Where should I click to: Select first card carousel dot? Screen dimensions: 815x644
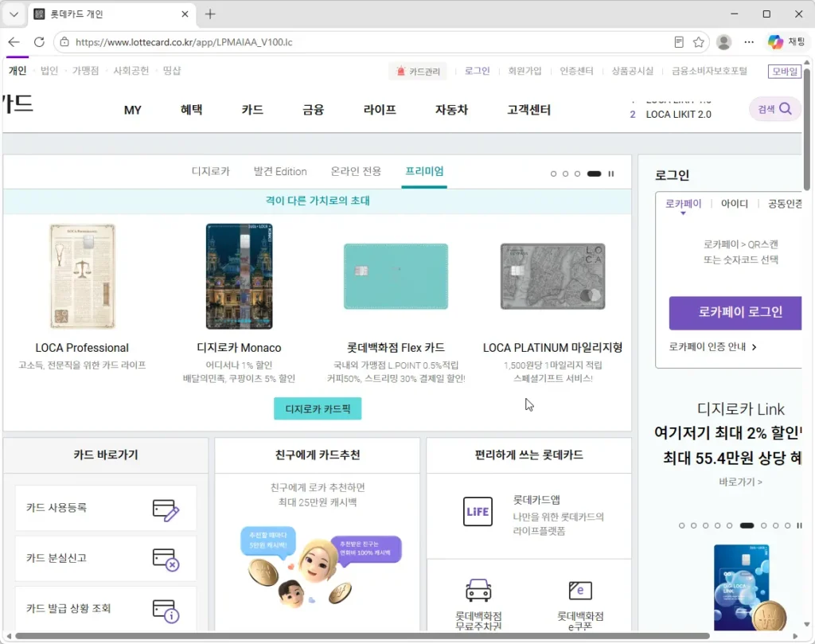[x=553, y=174]
